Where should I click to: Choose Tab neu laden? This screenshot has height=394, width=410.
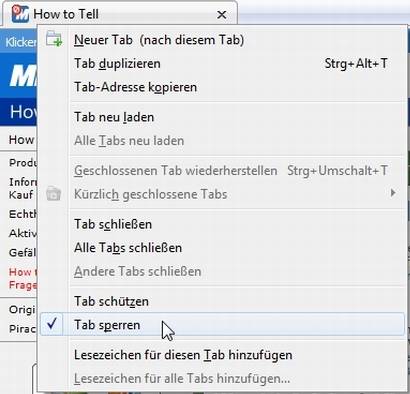point(222,117)
